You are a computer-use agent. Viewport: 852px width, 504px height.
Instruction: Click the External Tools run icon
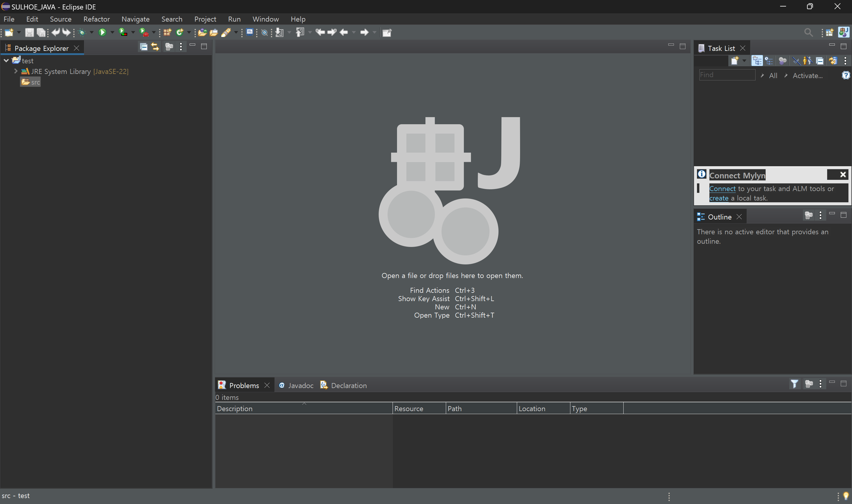(144, 32)
